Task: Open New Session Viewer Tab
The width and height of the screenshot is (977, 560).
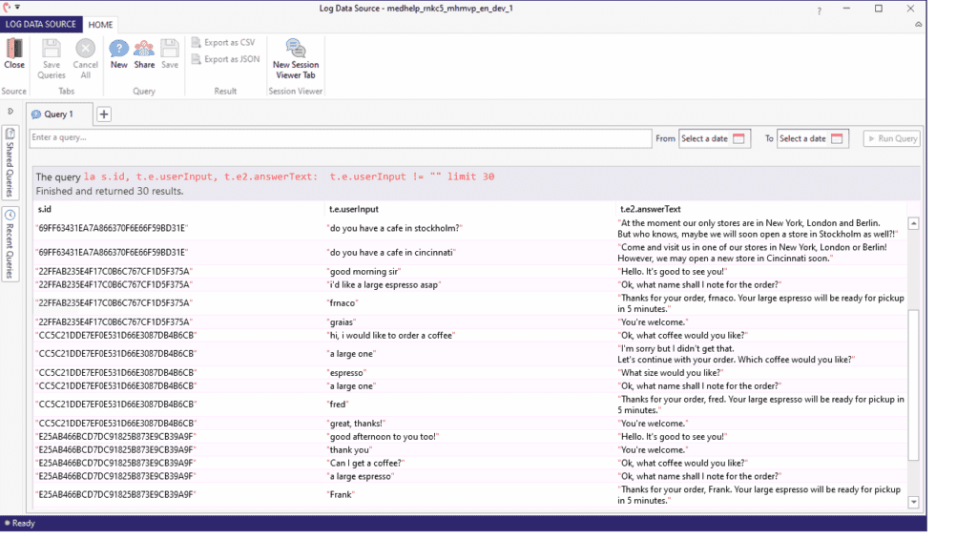Action: pos(296,58)
